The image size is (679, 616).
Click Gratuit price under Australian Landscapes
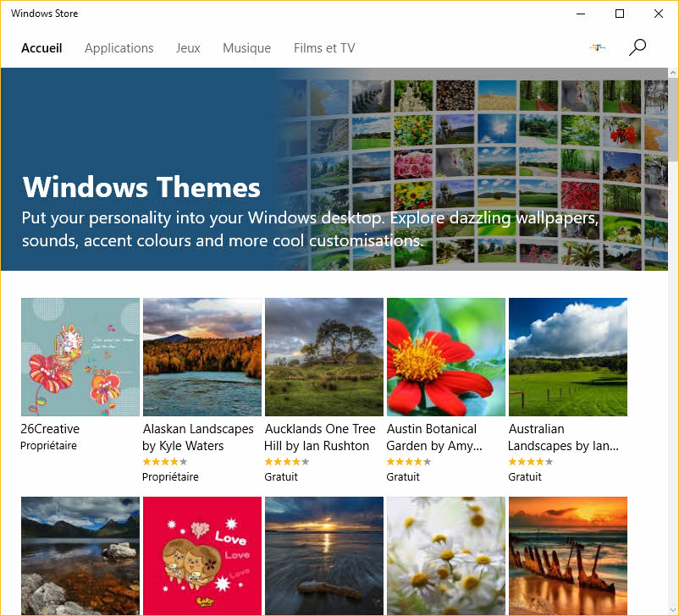click(525, 477)
